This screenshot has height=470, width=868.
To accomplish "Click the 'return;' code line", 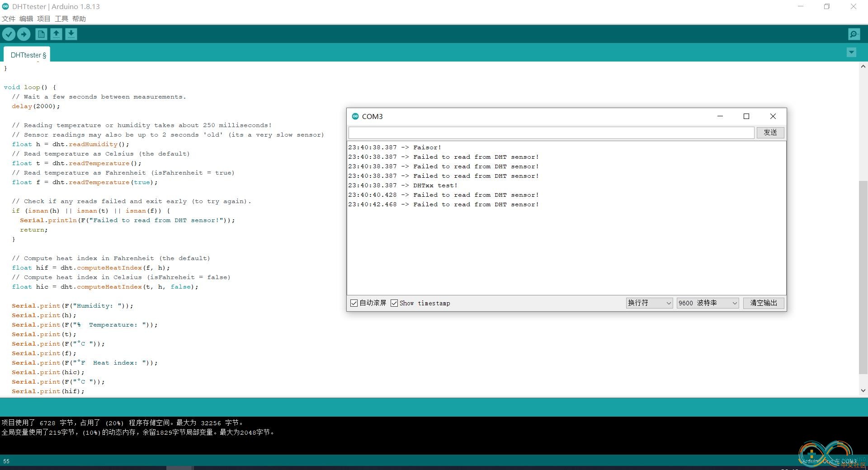I will 33,230.
